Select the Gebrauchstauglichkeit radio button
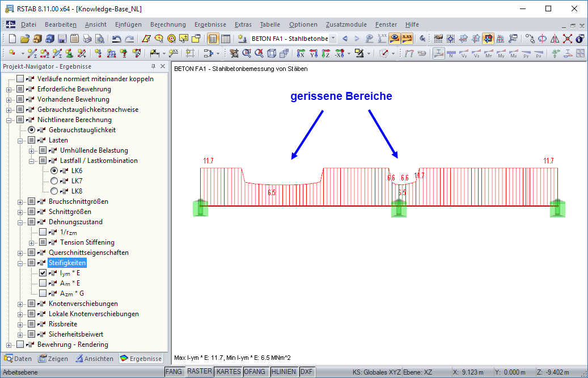The height and width of the screenshot is (378, 588). (32, 130)
